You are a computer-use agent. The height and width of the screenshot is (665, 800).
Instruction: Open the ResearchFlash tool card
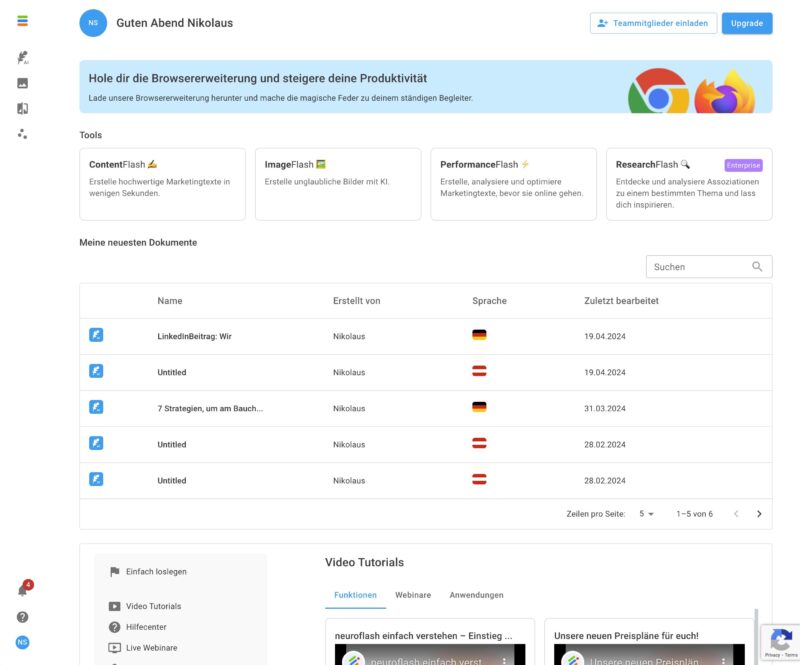pos(689,184)
